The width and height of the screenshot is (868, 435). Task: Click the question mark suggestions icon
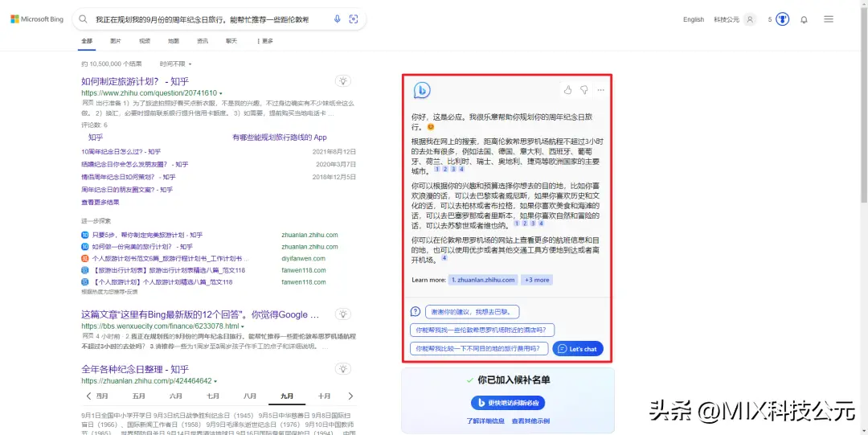pyautogui.click(x=416, y=312)
